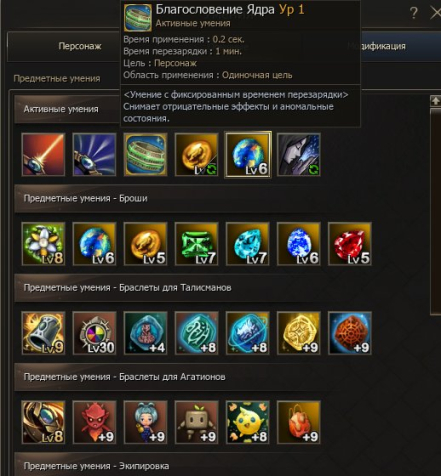Choose the hooded dark figure skill icon
Viewport: 441px width, 476px height.
(299, 155)
